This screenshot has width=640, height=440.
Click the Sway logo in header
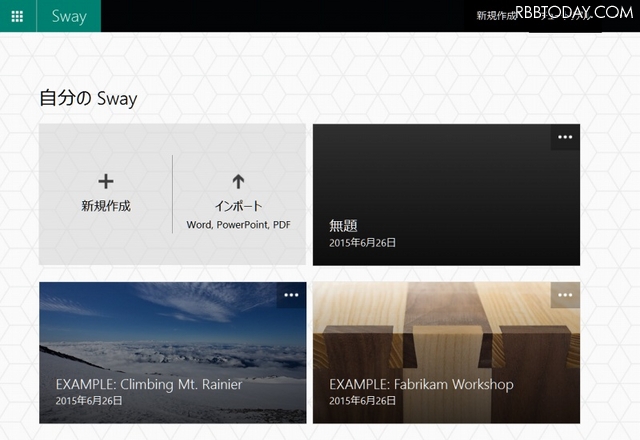tap(69, 16)
